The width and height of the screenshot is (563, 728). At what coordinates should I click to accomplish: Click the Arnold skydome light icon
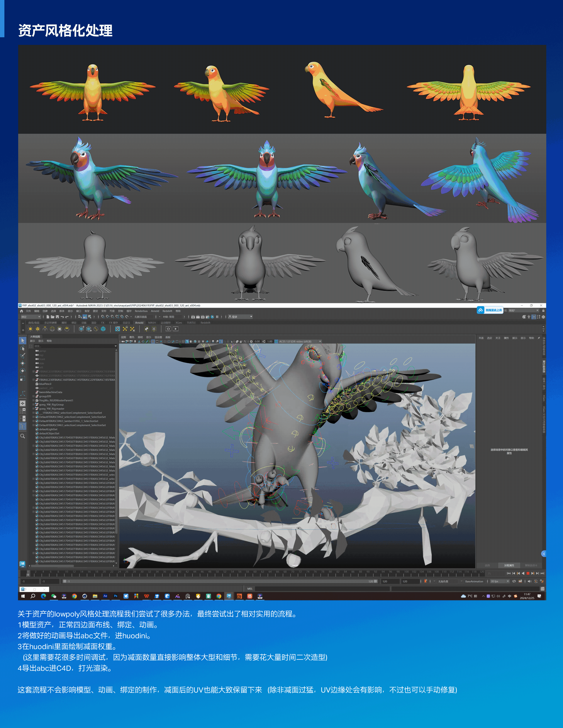52,329
